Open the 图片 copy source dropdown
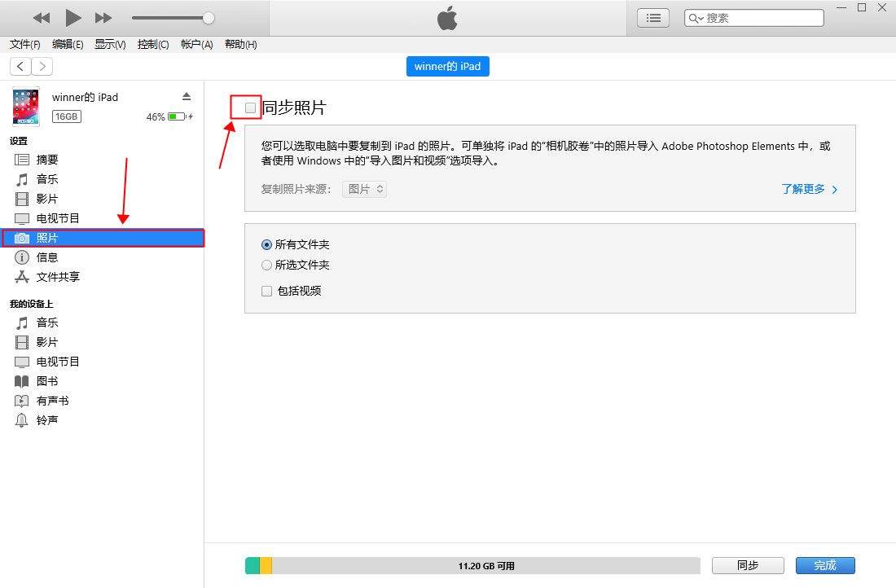The width and height of the screenshot is (896, 588). click(x=365, y=189)
